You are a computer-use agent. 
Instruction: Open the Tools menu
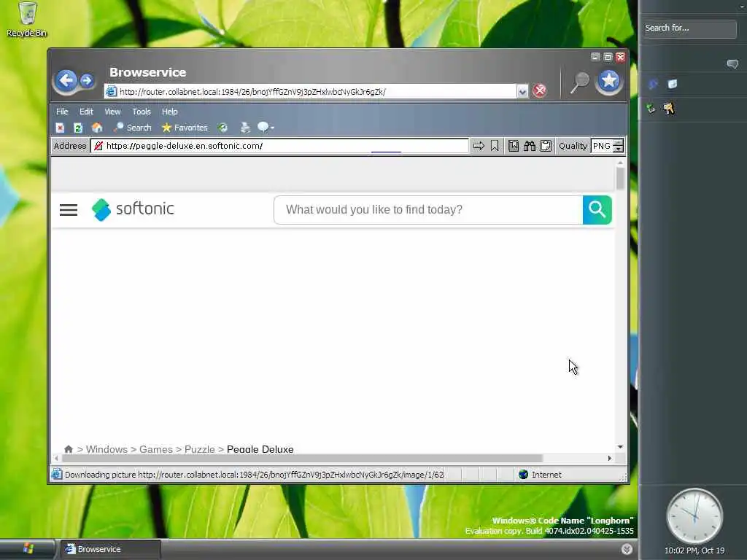point(142,112)
